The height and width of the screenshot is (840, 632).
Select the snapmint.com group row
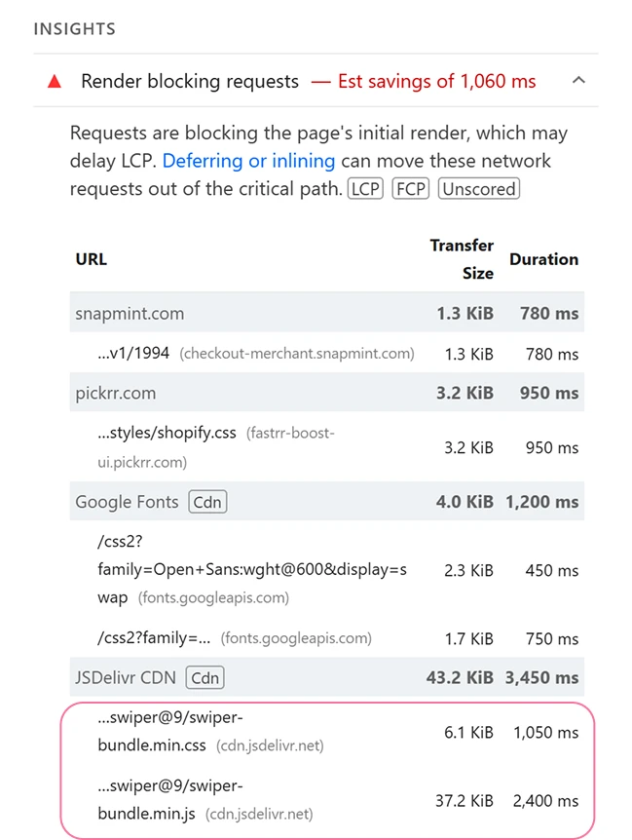(x=130, y=314)
